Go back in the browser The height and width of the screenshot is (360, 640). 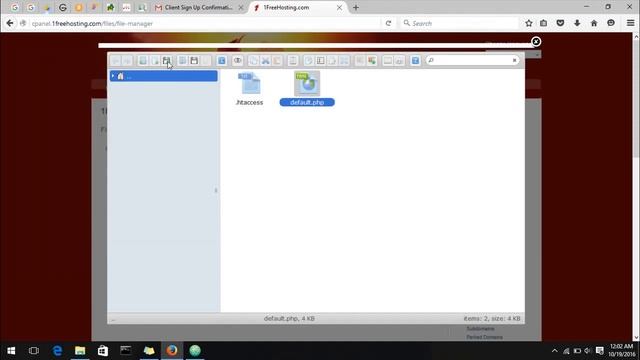[x=10, y=23]
